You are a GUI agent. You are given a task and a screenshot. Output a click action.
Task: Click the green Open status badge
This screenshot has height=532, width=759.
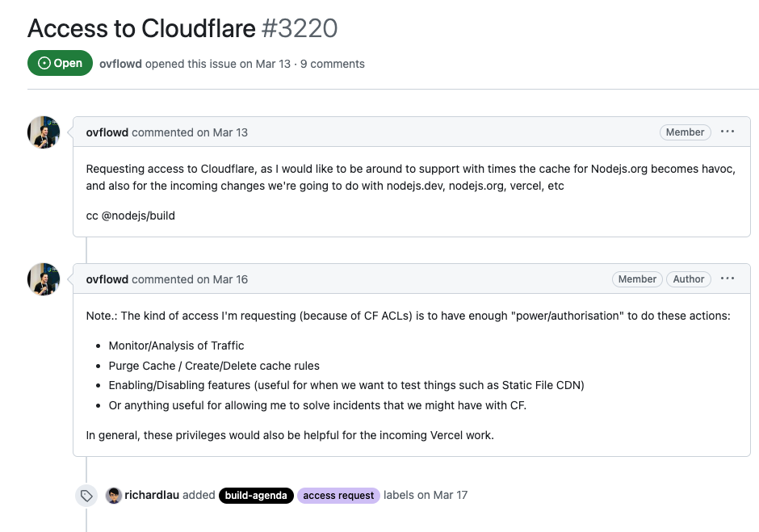click(x=60, y=64)
